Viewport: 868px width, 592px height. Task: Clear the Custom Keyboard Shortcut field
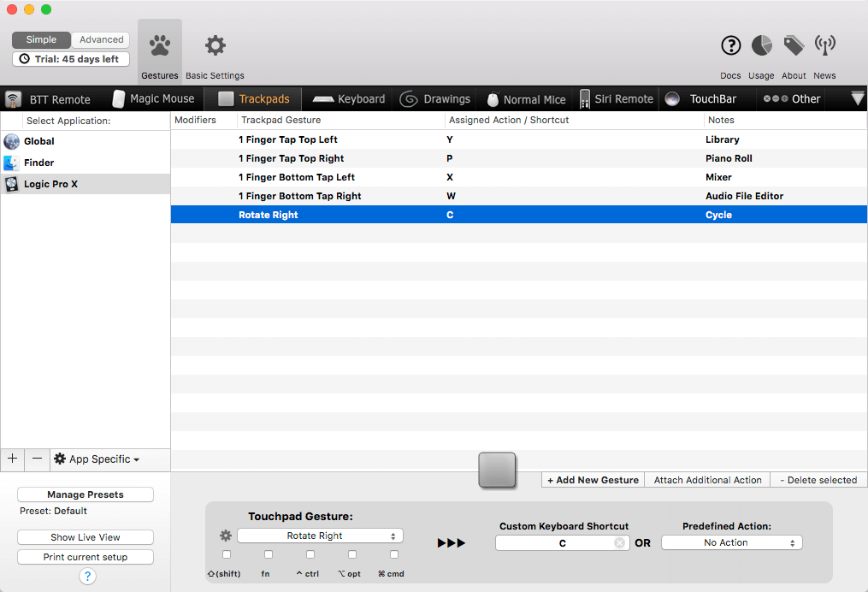(x=619, y=542)
